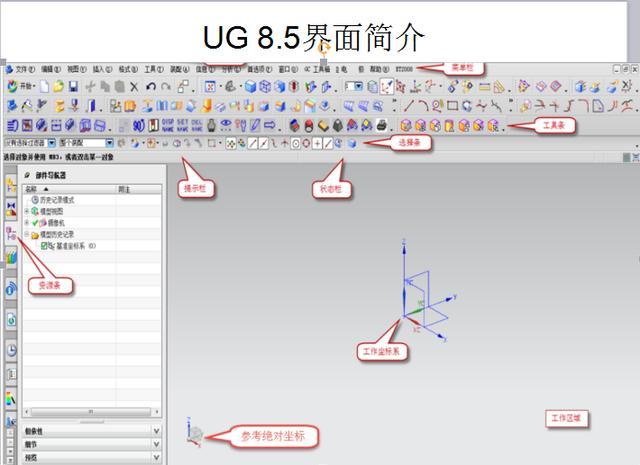
Task: Open the 工具 menu
Action: click(153, 69)
